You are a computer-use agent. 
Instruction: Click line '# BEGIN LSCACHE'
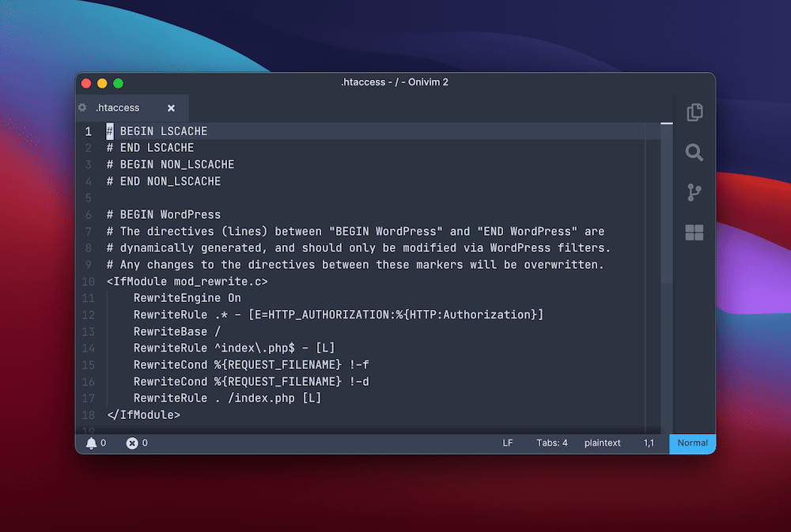[x=157, y=131]
